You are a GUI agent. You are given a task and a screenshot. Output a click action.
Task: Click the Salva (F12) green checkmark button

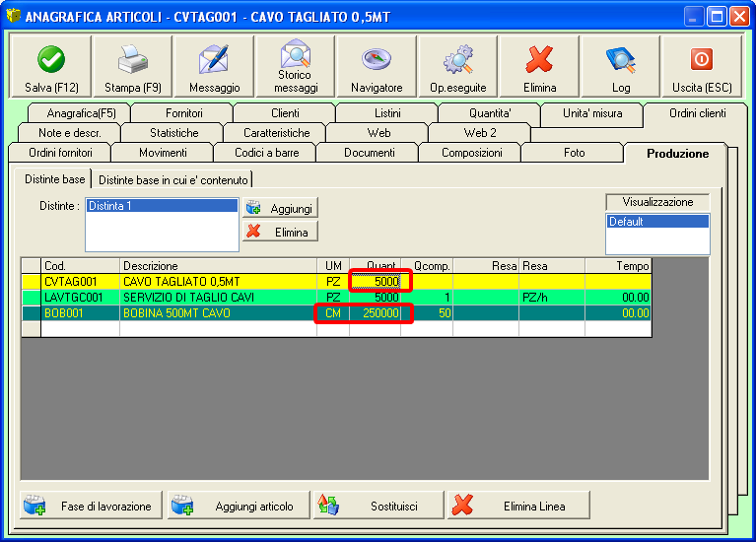pos(50,67)
